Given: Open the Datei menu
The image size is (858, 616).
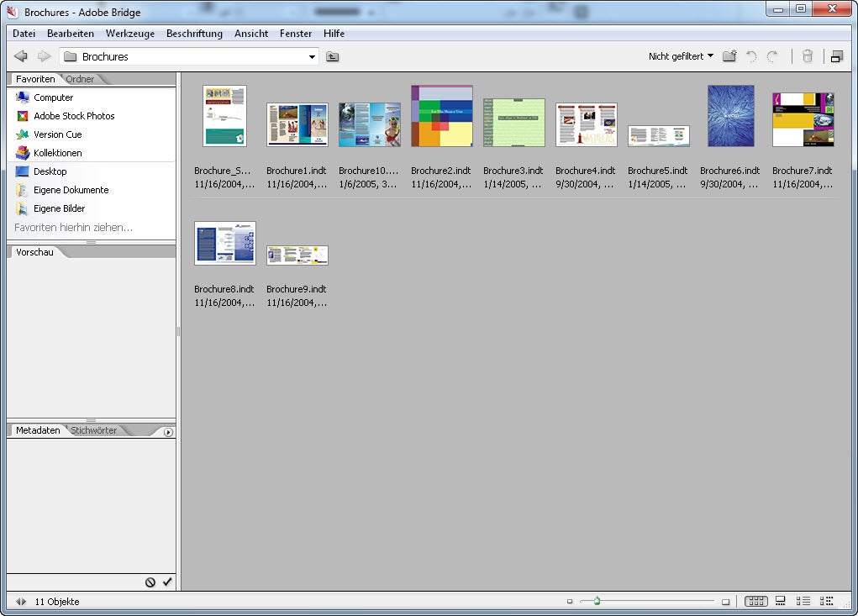Looking at the screenshot, I should point(24,34).
